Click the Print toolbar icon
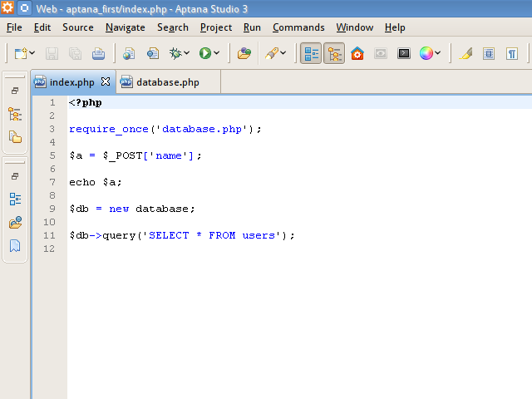This screenshot has width=532, height=399. [x=98, y=54]
